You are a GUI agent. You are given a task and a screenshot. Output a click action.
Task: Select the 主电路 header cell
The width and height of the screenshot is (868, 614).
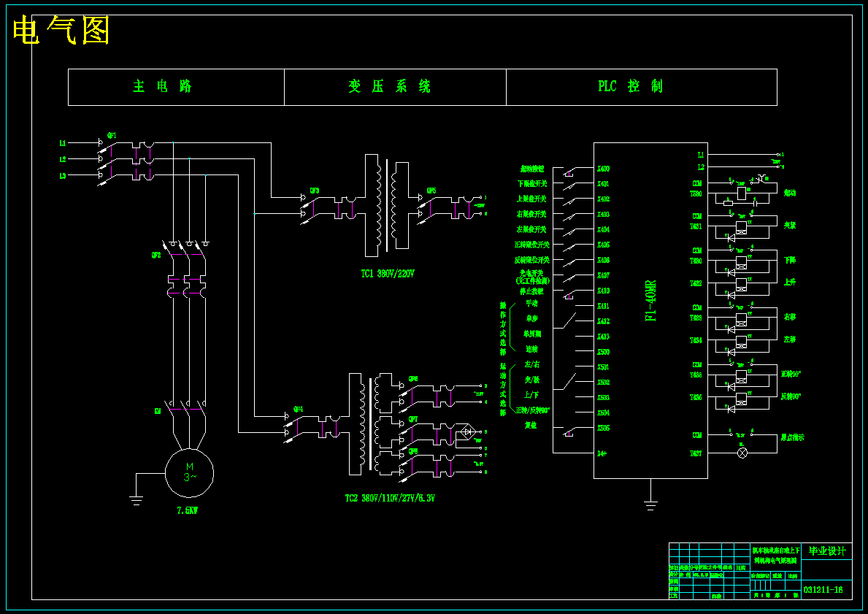tap(176, 87)
